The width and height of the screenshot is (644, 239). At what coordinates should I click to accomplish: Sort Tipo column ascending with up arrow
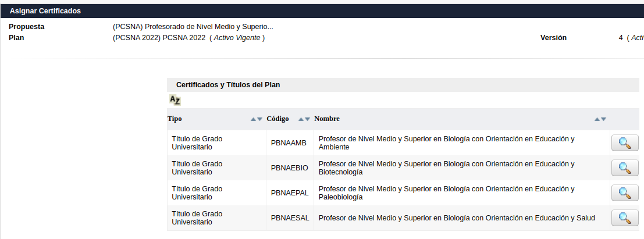pos(254,119)
